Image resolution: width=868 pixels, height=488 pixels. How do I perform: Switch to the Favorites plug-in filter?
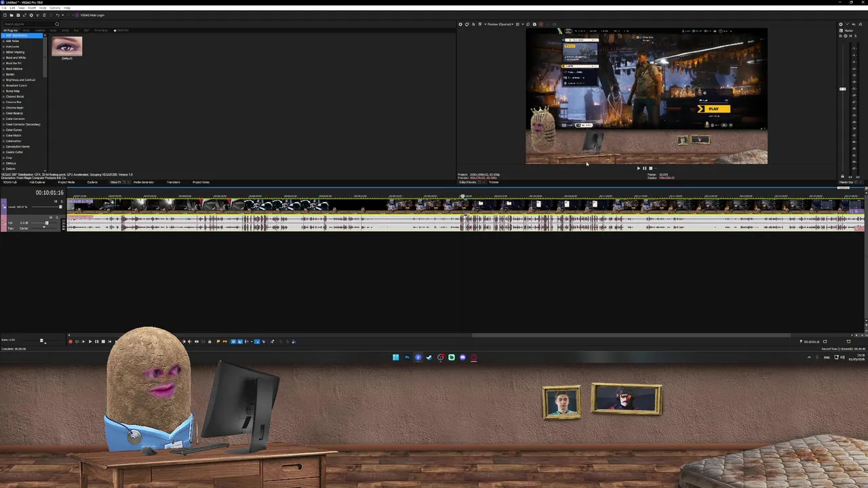(x=121, y=30)
